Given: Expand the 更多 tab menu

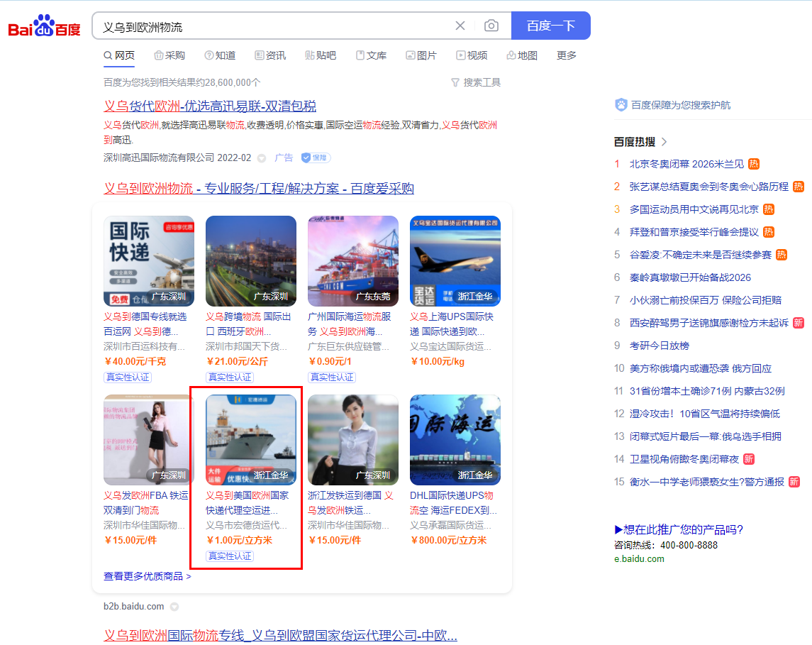Looking at the screenshot, I should click(567, 55).
